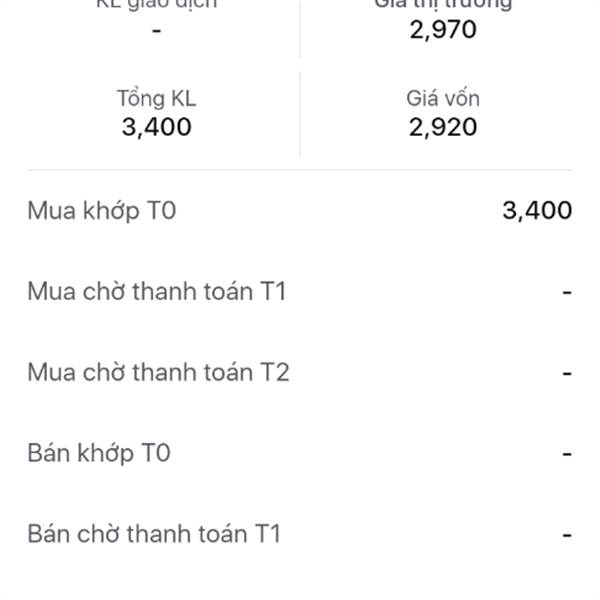
Task: Tap the Giá vốn label
Action: [443, 99]
